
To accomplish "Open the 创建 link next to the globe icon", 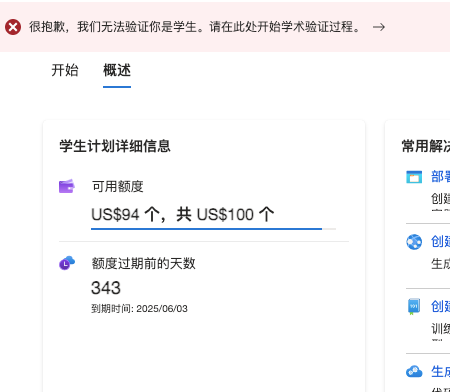I will (440, 242).
